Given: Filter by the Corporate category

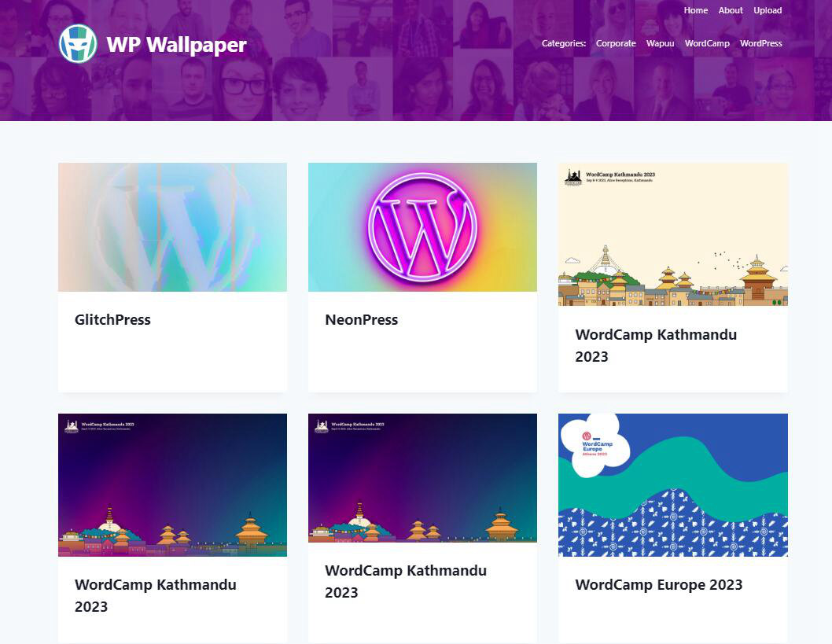Looking at the screenshot, I should [616, 43].
